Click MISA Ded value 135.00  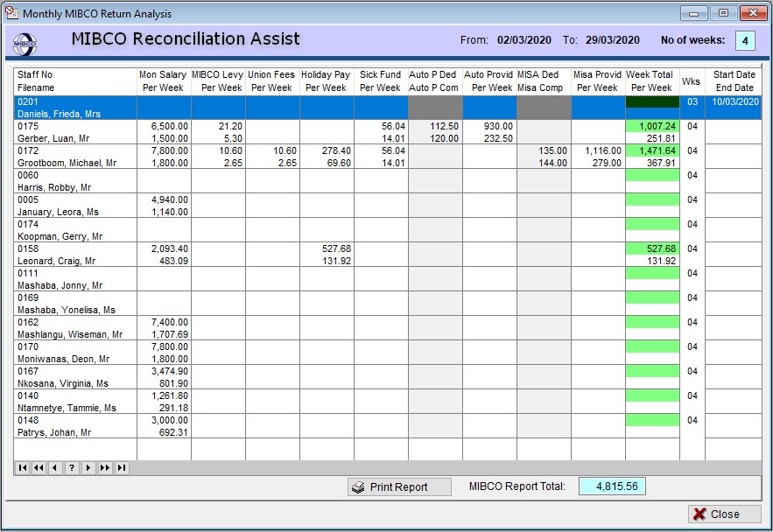[x=552, y=150]
